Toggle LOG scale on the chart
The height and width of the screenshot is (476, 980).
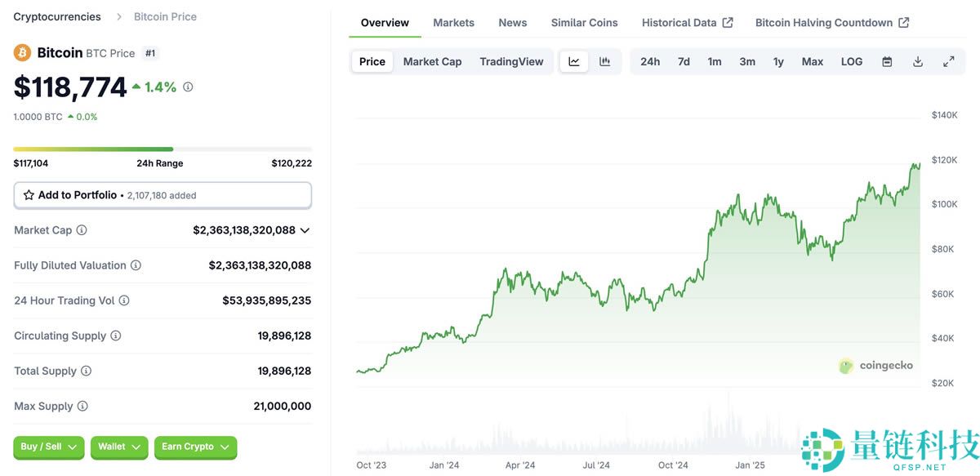click(852, 62)
